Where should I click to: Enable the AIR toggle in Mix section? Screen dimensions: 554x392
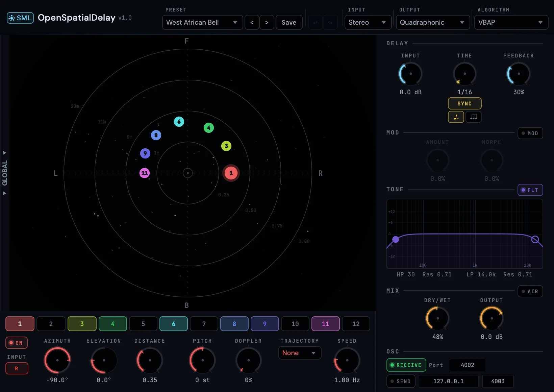[530, 291]
